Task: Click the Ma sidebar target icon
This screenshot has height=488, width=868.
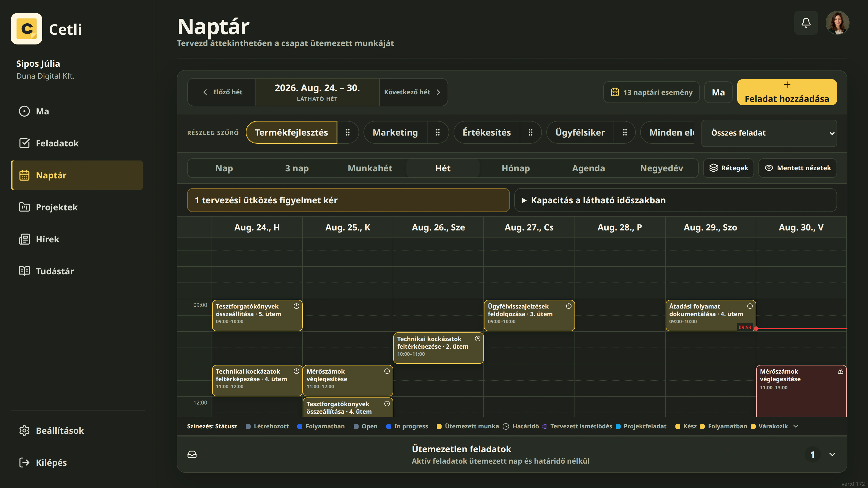Action: 24,111
